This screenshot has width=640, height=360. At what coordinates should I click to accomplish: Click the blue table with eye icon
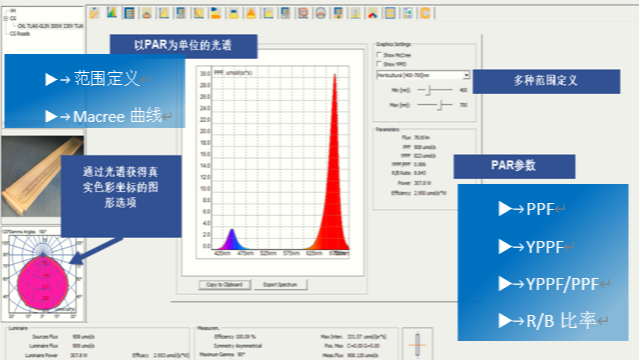point(338,13)
